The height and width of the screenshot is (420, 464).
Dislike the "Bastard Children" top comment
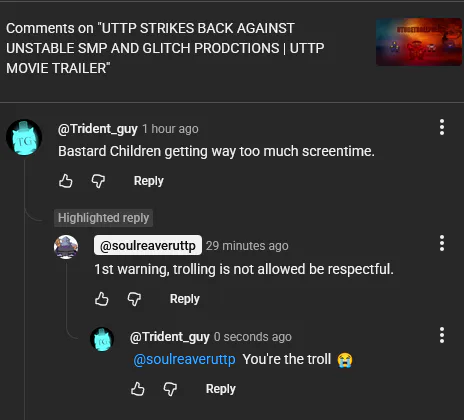pos(98,181)
